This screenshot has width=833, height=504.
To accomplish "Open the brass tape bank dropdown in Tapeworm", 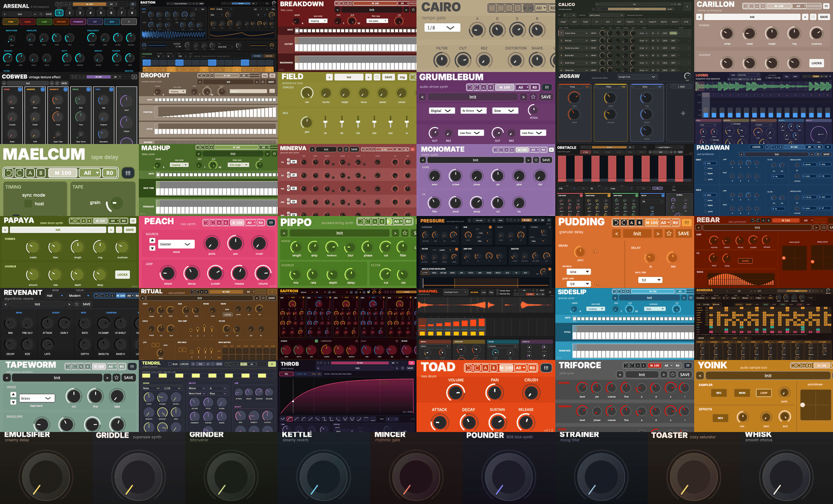I will click(37, 398).
